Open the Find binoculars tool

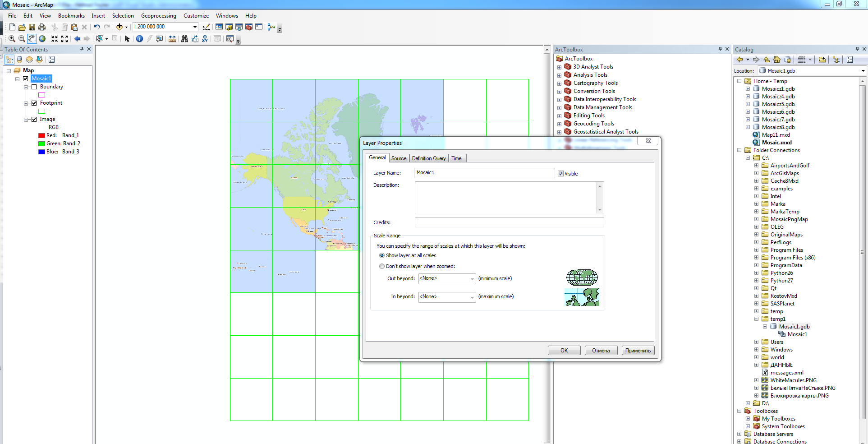tap(184, 39)
